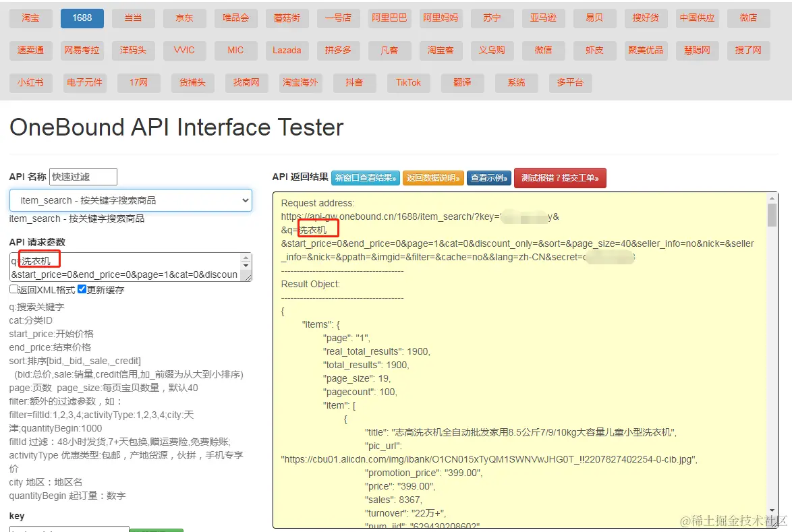Click the "sales": 8367 line

393,500
